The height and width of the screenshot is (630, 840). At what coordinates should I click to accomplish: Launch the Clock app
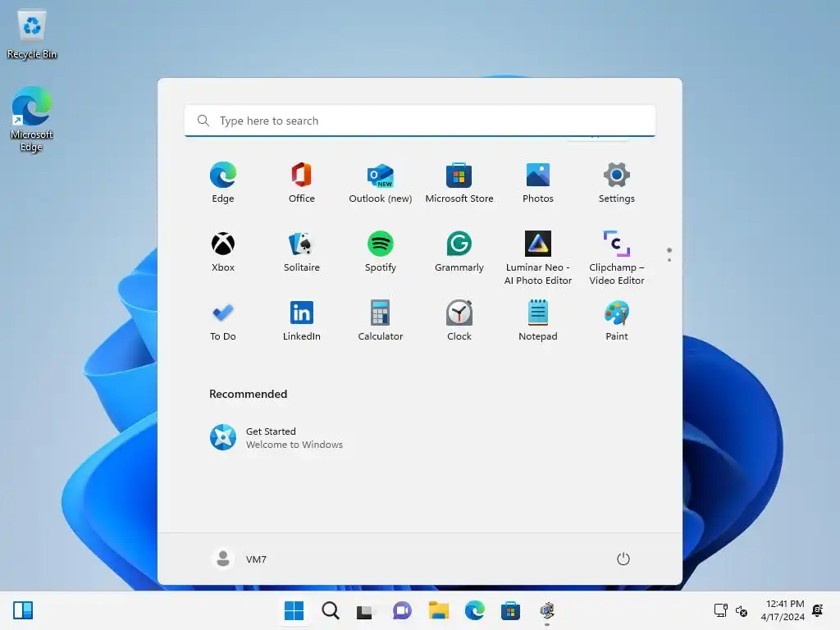(459, 321)
